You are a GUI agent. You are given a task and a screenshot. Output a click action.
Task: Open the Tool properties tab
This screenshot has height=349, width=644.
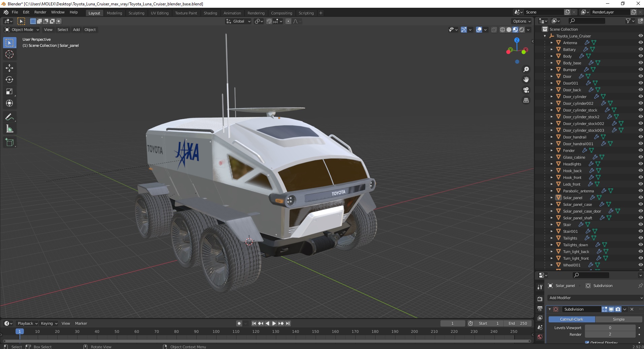coord(540,287)
